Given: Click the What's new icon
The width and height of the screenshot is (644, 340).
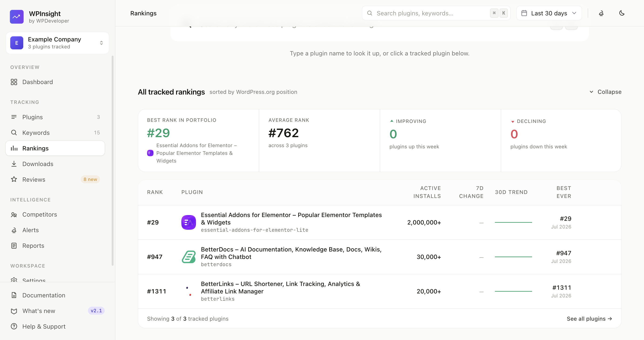Looking at the screenshot, I should coord(14,311).
